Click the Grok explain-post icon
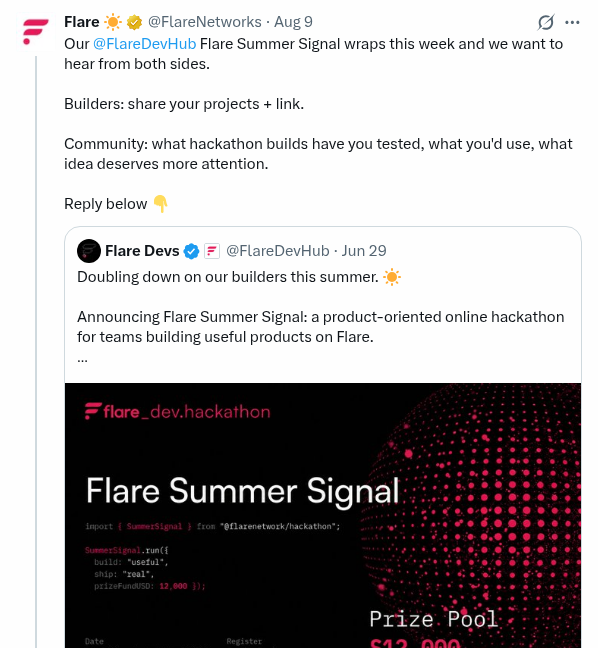 point(546,22)
